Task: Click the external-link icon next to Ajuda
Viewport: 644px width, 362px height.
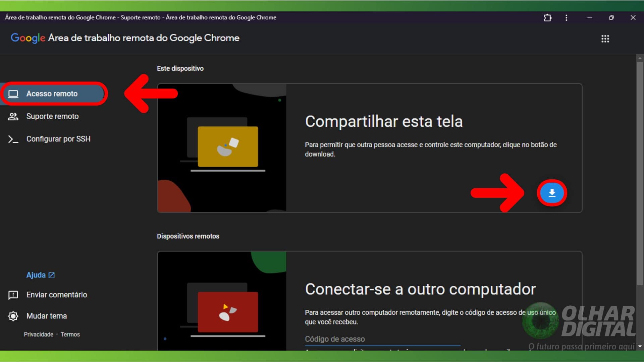Action: tap(51, 275)
